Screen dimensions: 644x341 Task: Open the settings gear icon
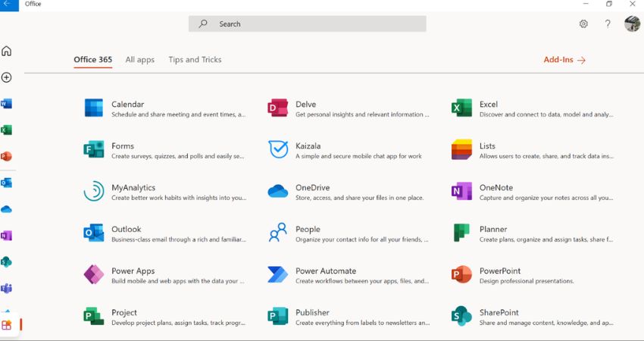coord(583,24)
